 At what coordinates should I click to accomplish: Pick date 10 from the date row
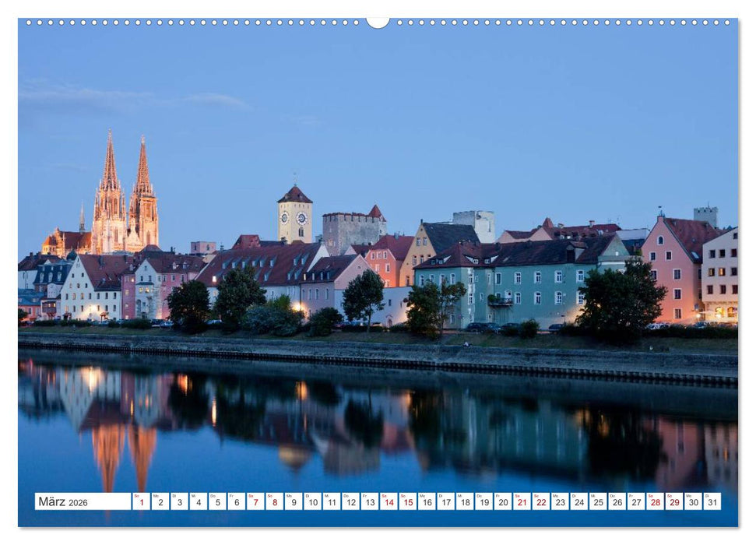pos(312,502)
